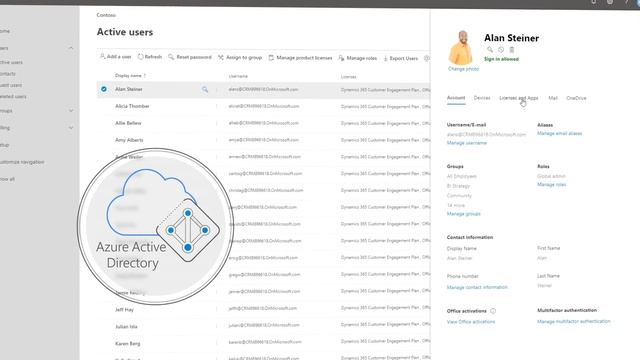Click the Refresh toolbar icon
This screenshot has height=360, width=640.
point(140,57)
